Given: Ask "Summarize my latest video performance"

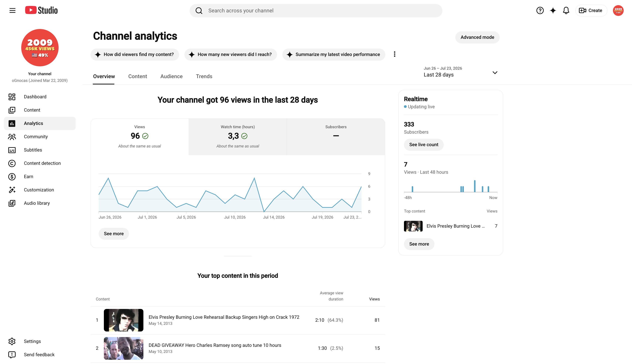Looking at the screenshot, I should [x=334, y=55].
